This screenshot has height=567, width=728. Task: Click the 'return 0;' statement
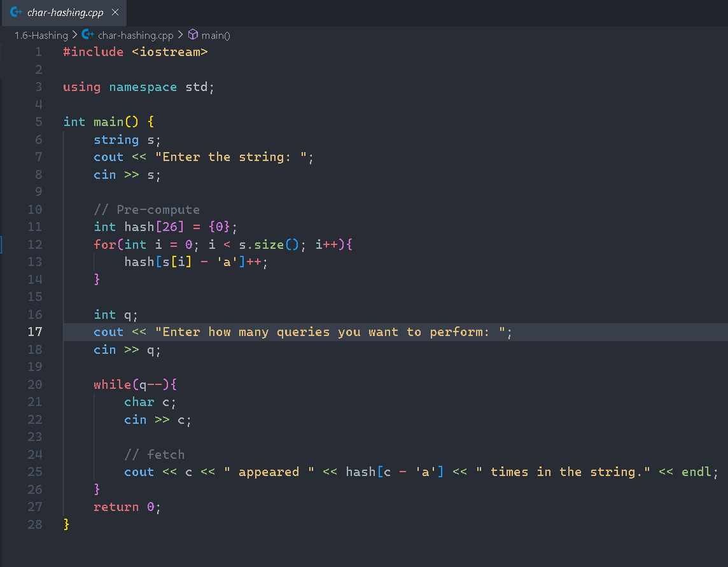pyautogui.click(x=127, y=507)
